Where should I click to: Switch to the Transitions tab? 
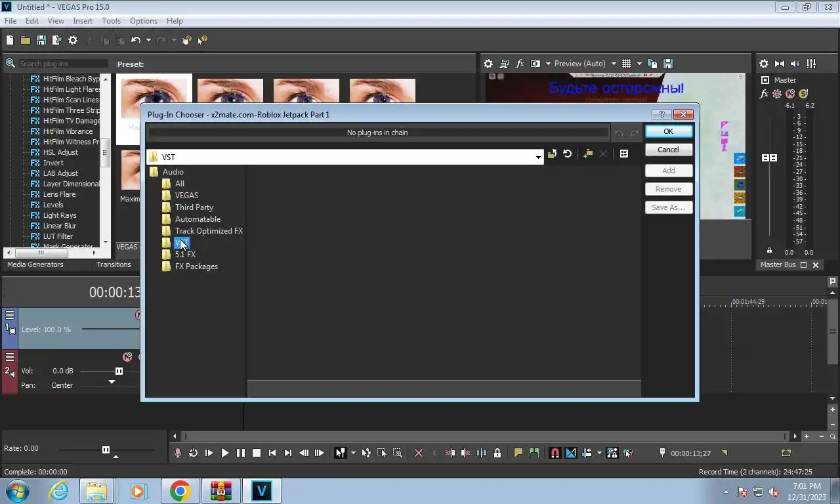(x=114, y=264)
